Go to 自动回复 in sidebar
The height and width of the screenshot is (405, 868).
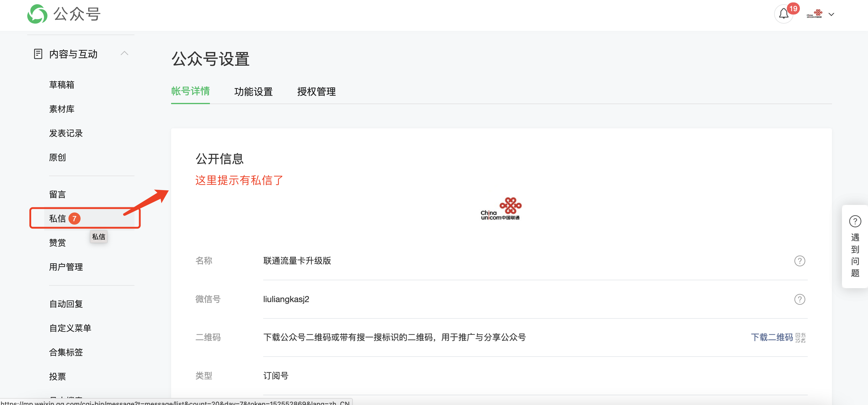66,304
